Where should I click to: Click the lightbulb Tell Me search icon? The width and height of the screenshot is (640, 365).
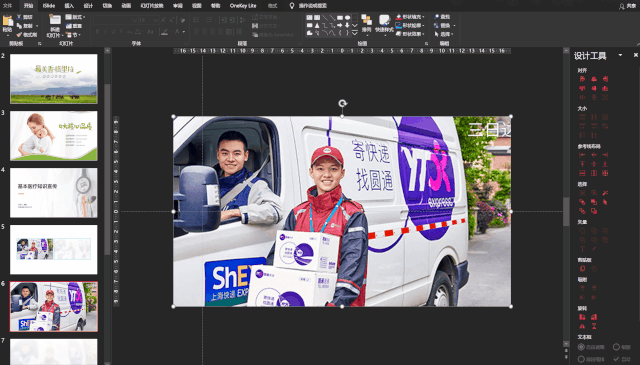(291, 6)
